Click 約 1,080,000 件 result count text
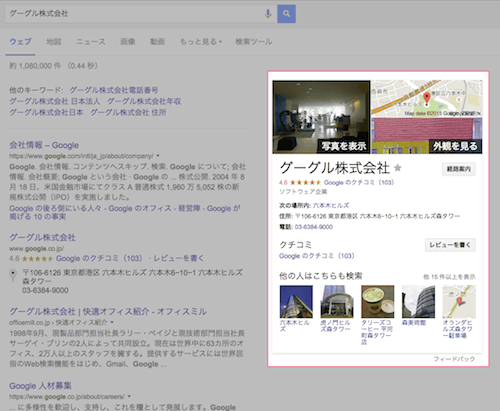Image resolution: width=500 pixels, height=411 pixels. (x=35, y=66)
